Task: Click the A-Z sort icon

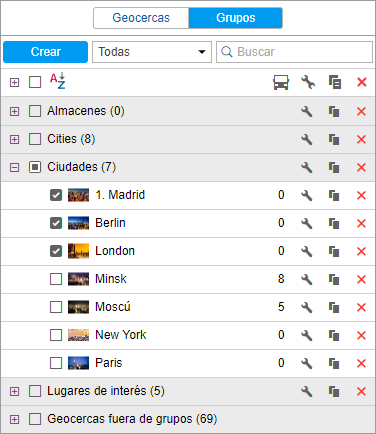Action: pyautogui.click(x=58, y=81)
